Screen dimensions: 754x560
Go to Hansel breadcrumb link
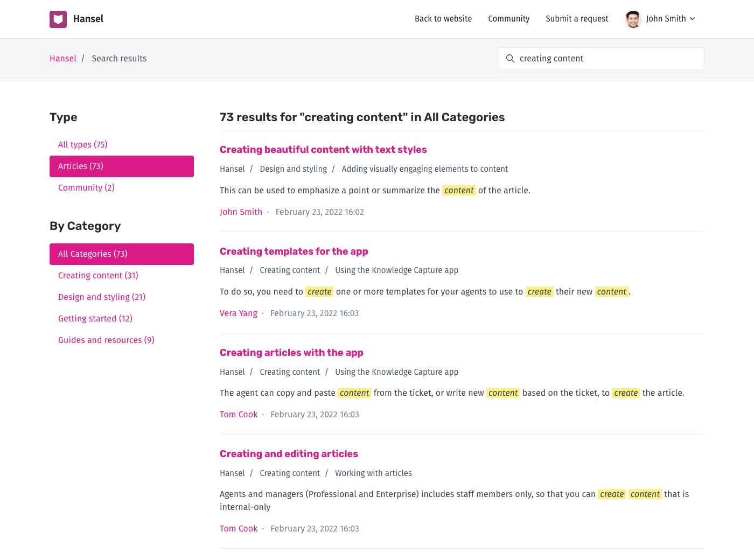point(63,59)
